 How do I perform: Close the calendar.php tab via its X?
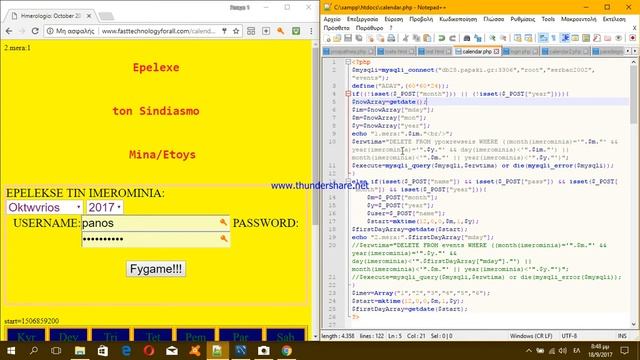click(x=496, y=51)
